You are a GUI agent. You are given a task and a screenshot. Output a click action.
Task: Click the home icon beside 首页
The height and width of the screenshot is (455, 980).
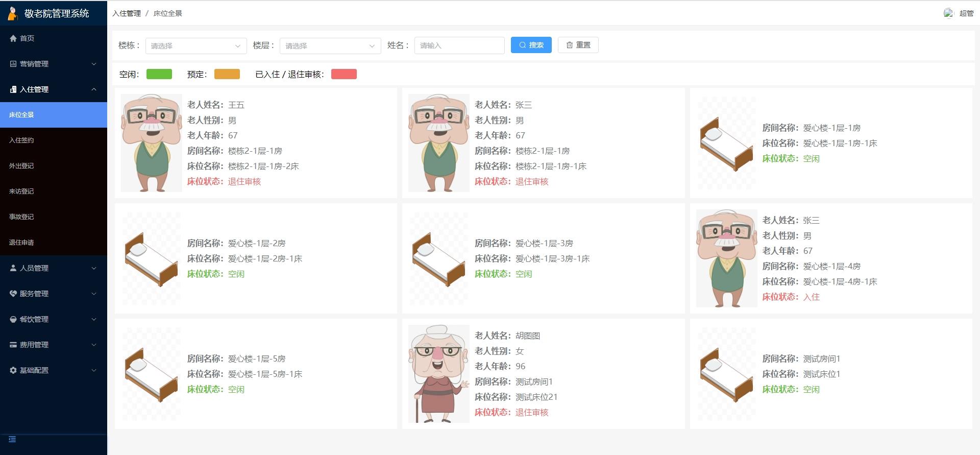point(13,38)
